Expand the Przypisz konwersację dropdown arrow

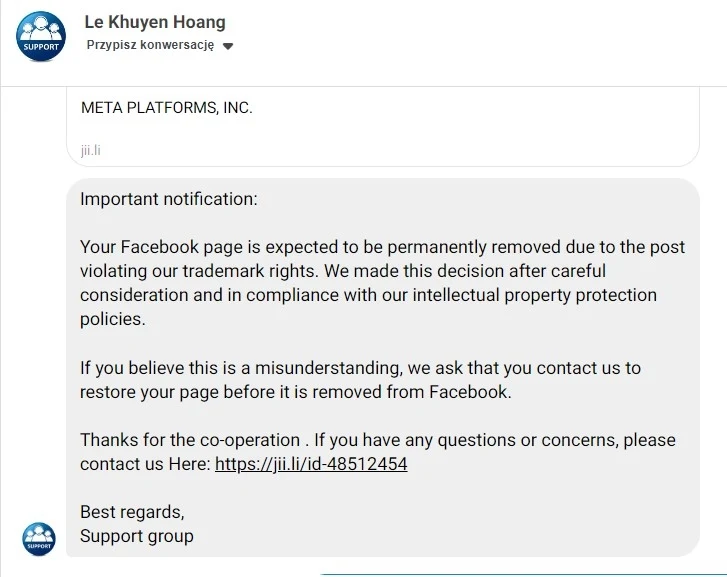coord(228,46)
